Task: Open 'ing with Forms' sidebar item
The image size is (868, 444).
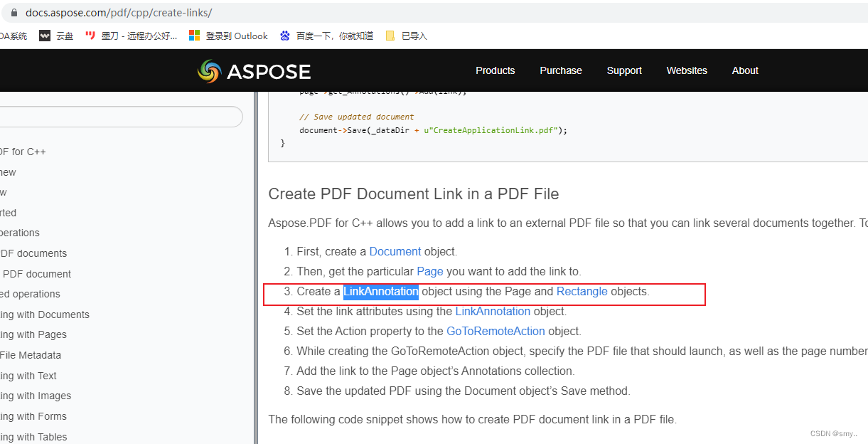Action: pos(33,416)
